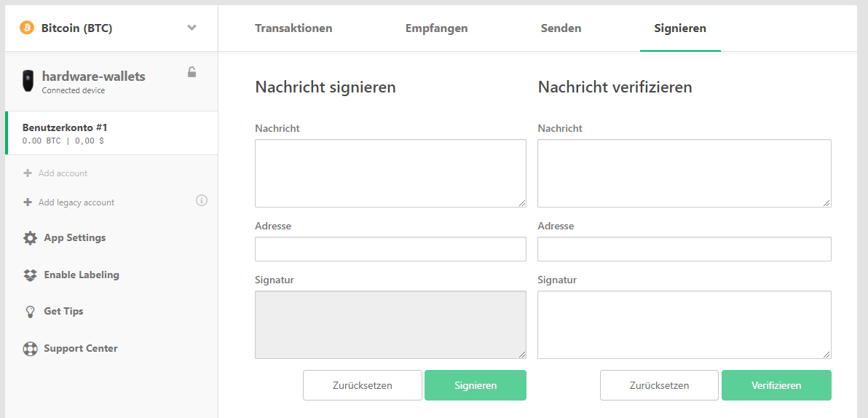
Task: Click the Trezor device icon
Action: point(28,81)
